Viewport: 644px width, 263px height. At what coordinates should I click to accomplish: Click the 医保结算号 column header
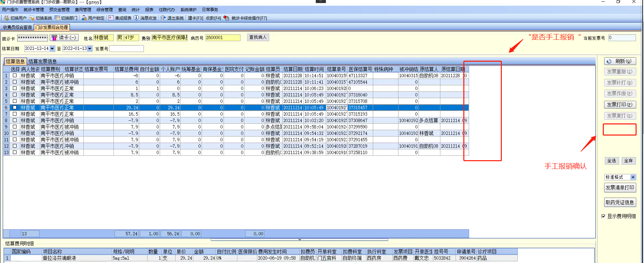tap(360, 69)
